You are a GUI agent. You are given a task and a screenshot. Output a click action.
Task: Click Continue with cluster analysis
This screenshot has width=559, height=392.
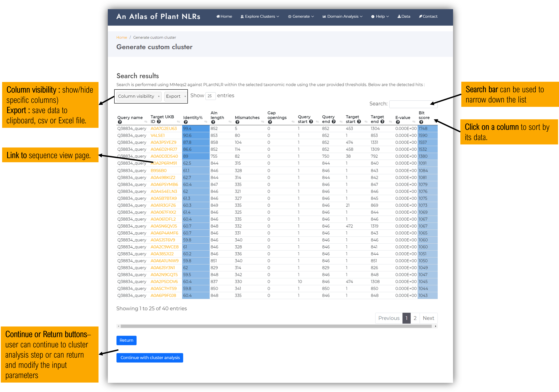click(x=150, y=358)
